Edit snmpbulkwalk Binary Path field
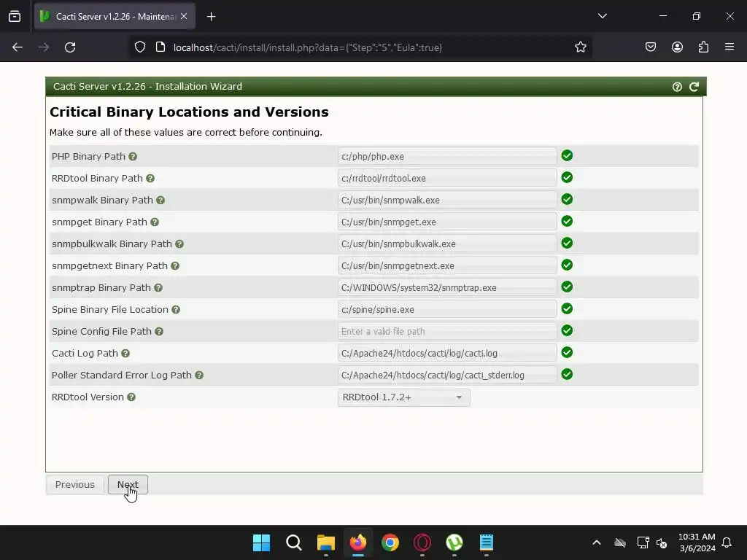Viewport: 747px width, 560px height. (447, 244)
